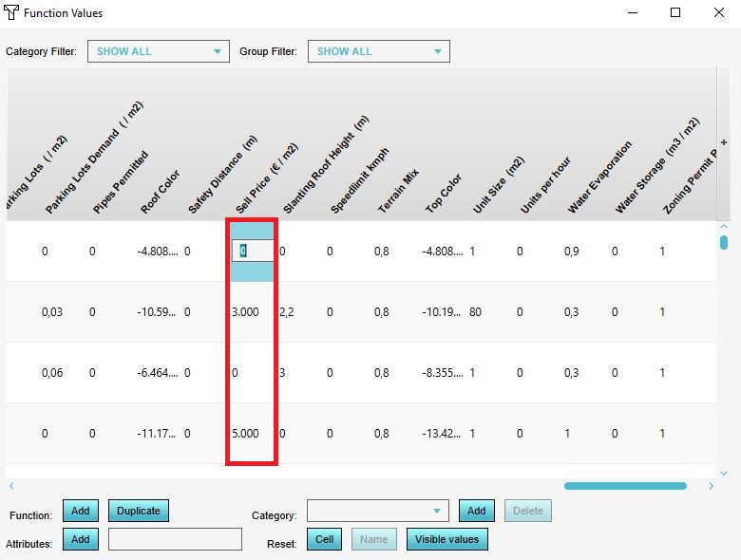Click the Add button next to Category

(x=476, y=511)
